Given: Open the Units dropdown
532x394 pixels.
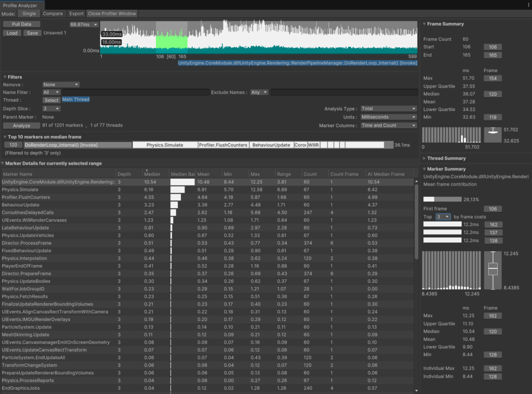Looking at the screenshot, I should (389, 117).
